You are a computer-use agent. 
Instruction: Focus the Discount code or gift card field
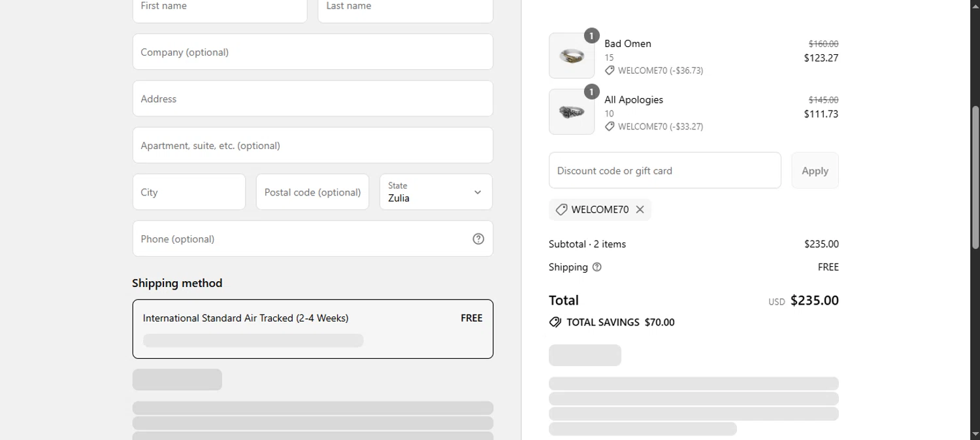665,171
